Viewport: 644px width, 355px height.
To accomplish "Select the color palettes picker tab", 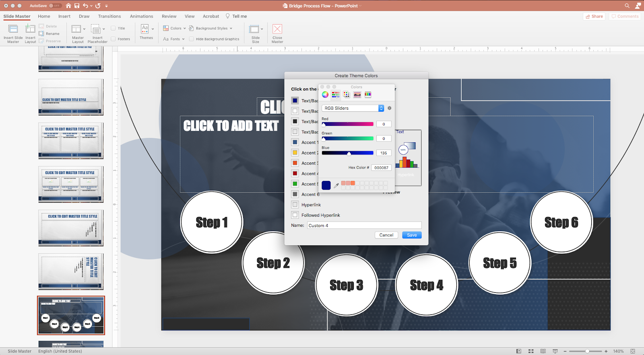I will coord(347,94).
